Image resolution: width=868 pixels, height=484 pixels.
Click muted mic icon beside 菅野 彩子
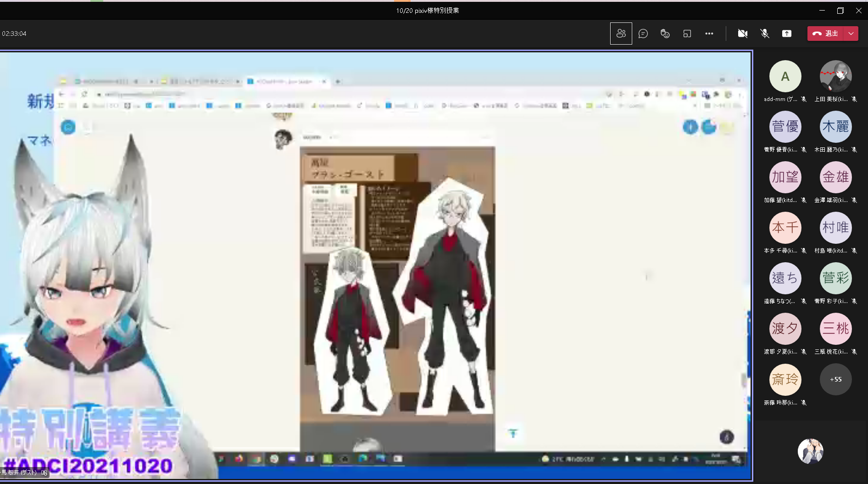[x=854, y=301]
